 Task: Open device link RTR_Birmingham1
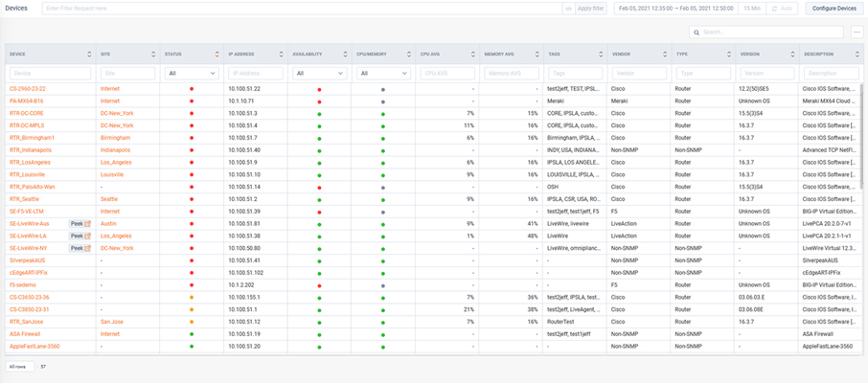coord(33,137)
